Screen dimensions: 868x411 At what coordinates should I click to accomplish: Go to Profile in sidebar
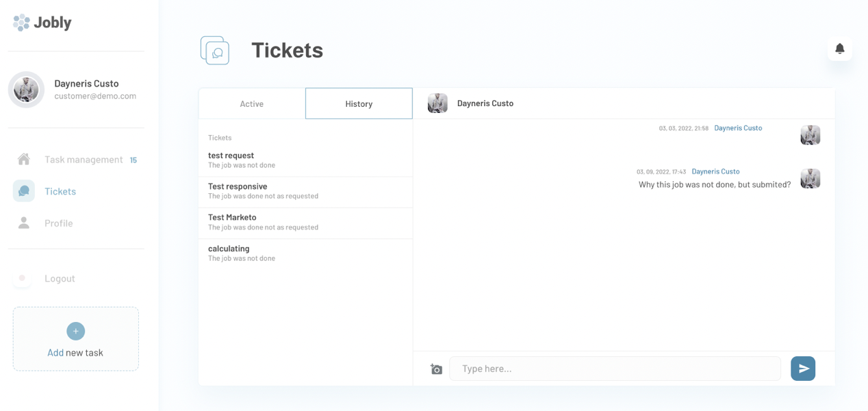pyautogui.click(x=59, y=223)
